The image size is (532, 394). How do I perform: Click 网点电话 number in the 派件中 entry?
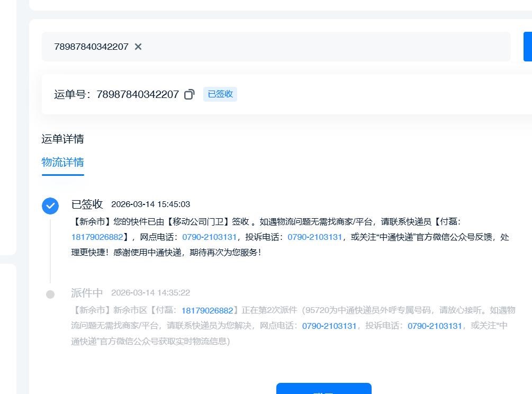click(329, 326)
